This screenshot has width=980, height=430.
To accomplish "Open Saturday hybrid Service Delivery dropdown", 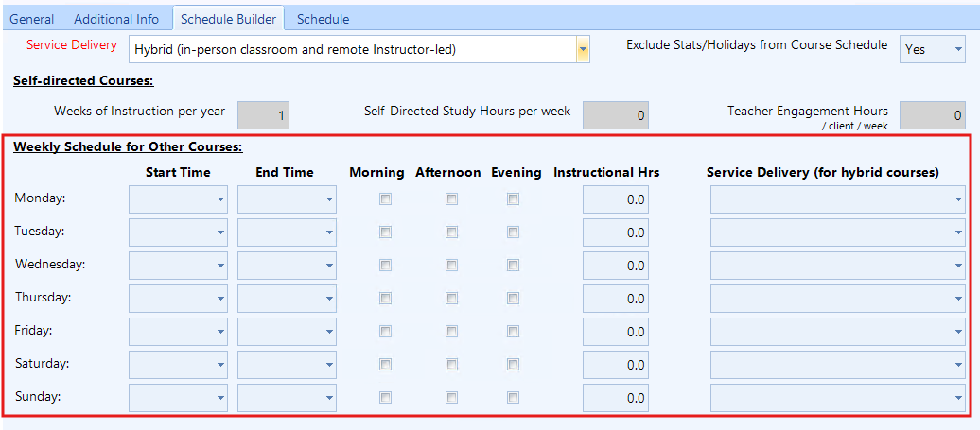I will click(838, 365).
